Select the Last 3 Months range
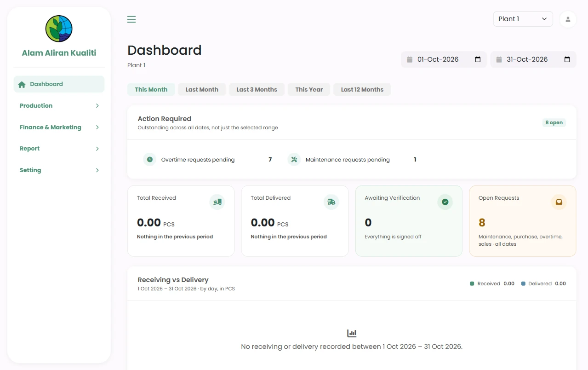This screenshot has width=588, height=370. pos(257,89)
